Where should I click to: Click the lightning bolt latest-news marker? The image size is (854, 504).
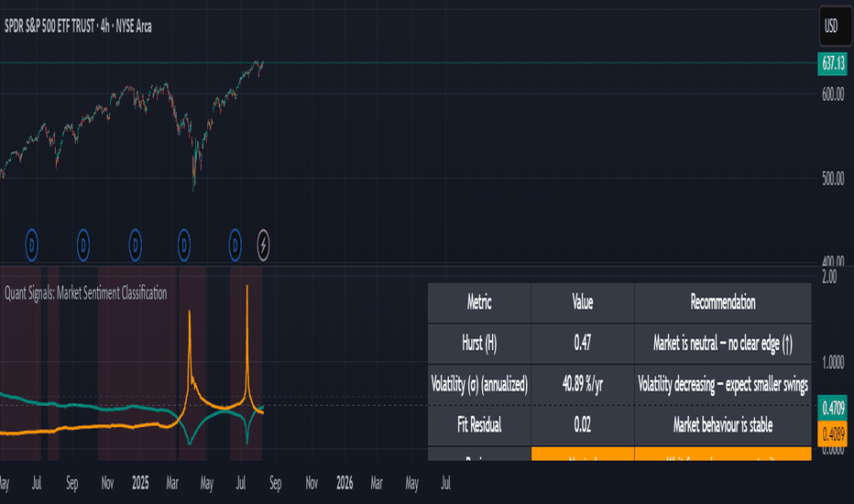point(263,246)
